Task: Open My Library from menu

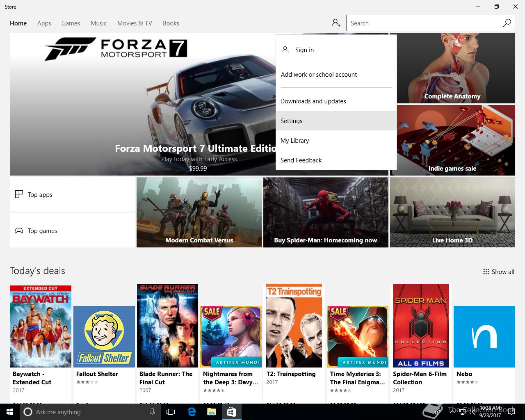Action: (x=336, y=140)
